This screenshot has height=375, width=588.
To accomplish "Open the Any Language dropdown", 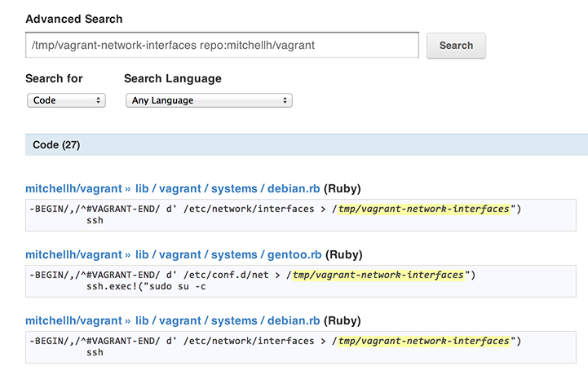I will [209, 100].
